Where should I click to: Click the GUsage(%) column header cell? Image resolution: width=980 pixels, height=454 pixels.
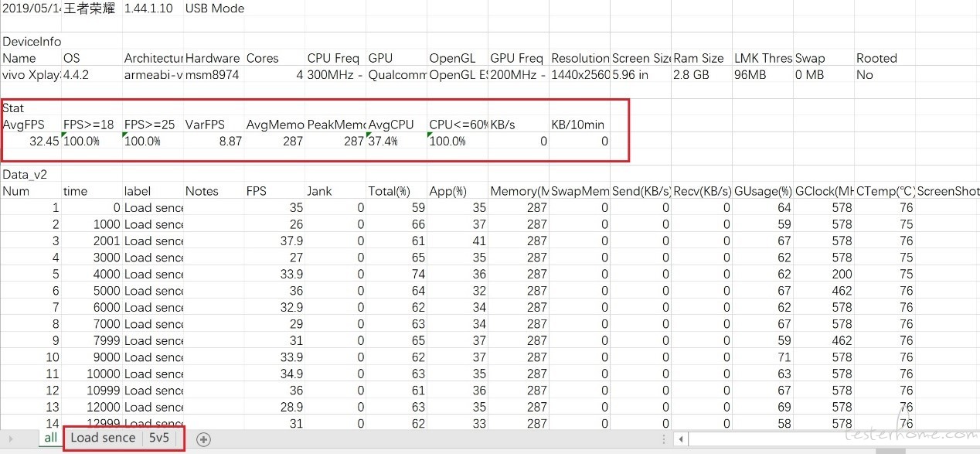click(764, 191)
